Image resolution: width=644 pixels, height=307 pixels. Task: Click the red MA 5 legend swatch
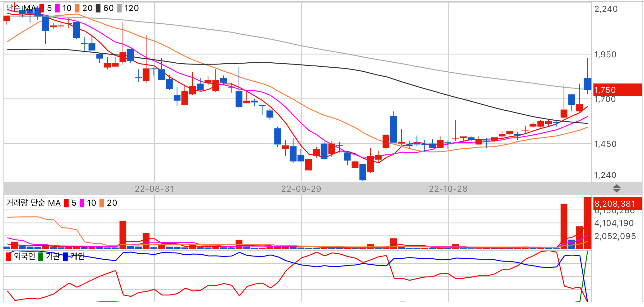(x=42, y=8)
